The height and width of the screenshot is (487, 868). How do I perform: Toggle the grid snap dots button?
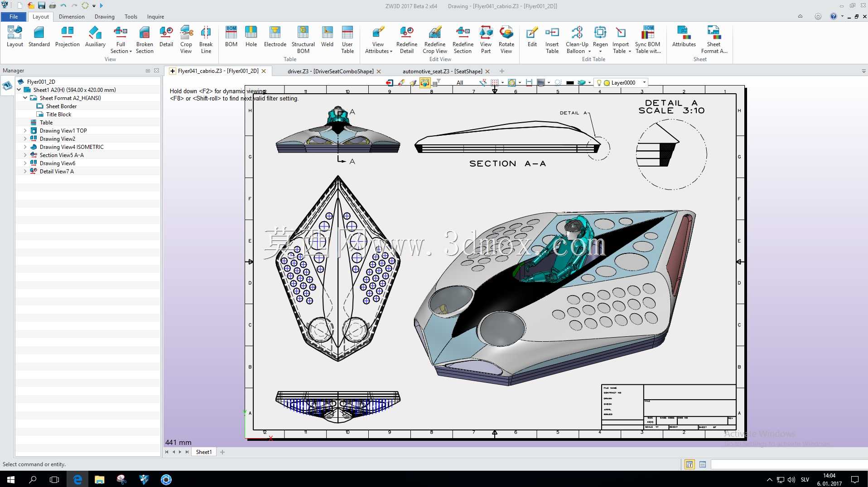click(x=495, y=82)
